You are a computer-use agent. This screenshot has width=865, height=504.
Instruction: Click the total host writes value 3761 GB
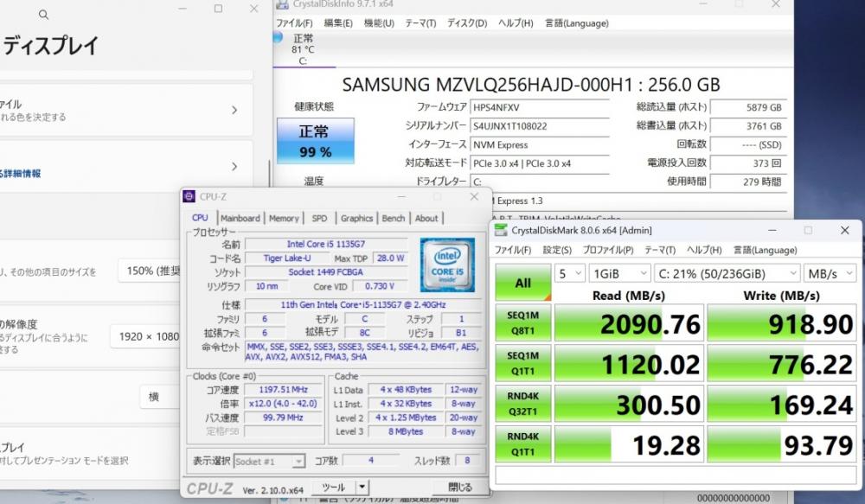click(x=748, y=126)
